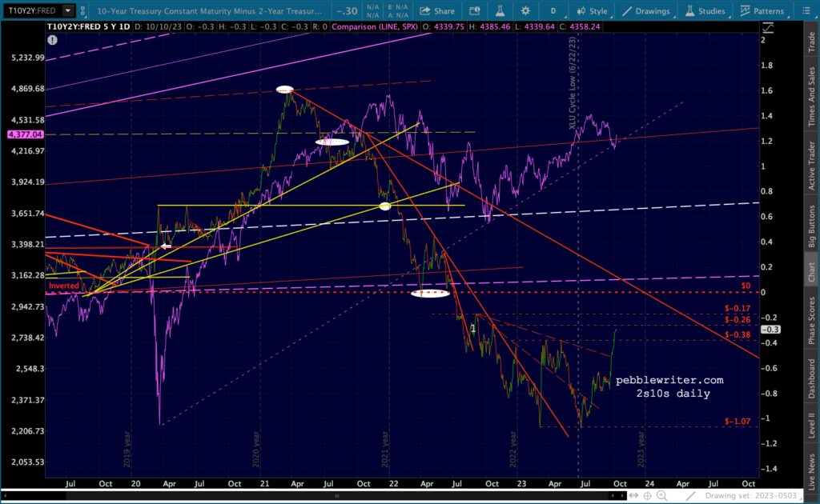Click the C: 4358.24 comparison close value
The width and height of the screenshot is (820, 504).
pos(580,26)
